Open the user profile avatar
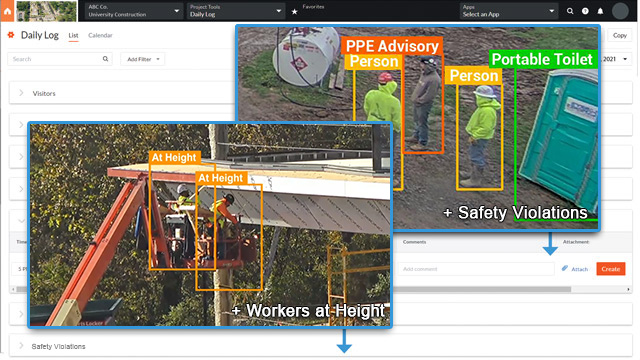This screenshot has height=360, width=640. [620, 11]
